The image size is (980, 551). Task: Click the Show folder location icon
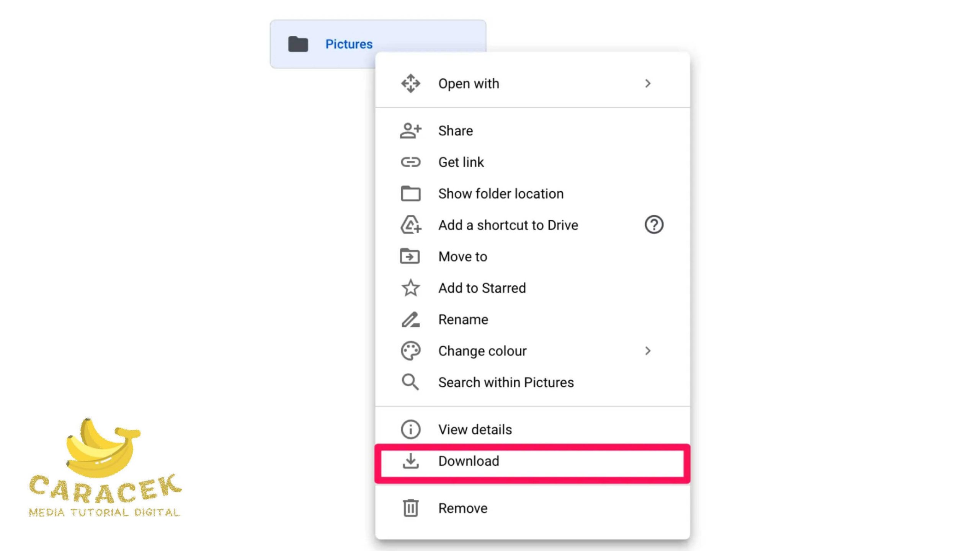tap(411, 194)
